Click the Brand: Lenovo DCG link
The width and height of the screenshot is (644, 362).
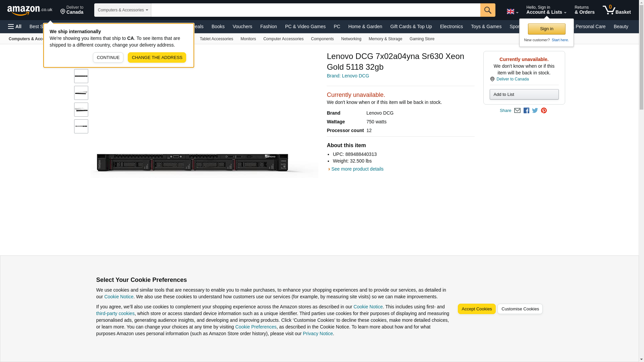click(347, 76)
